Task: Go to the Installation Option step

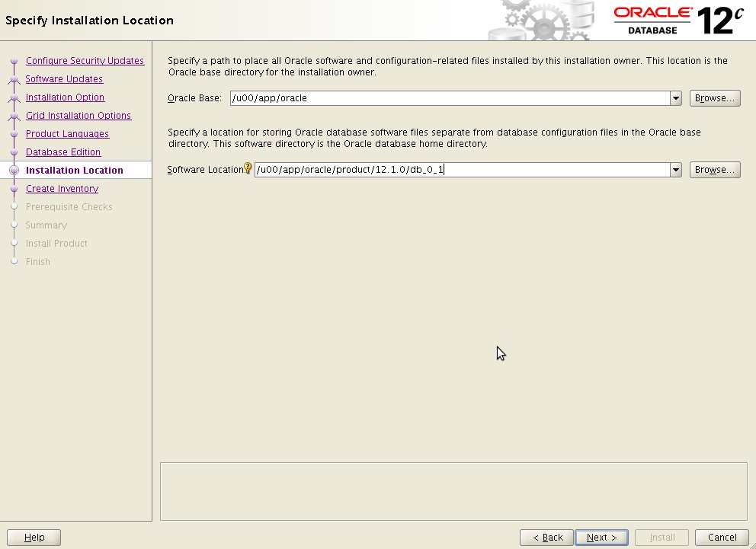Action: tap(65, 97)
